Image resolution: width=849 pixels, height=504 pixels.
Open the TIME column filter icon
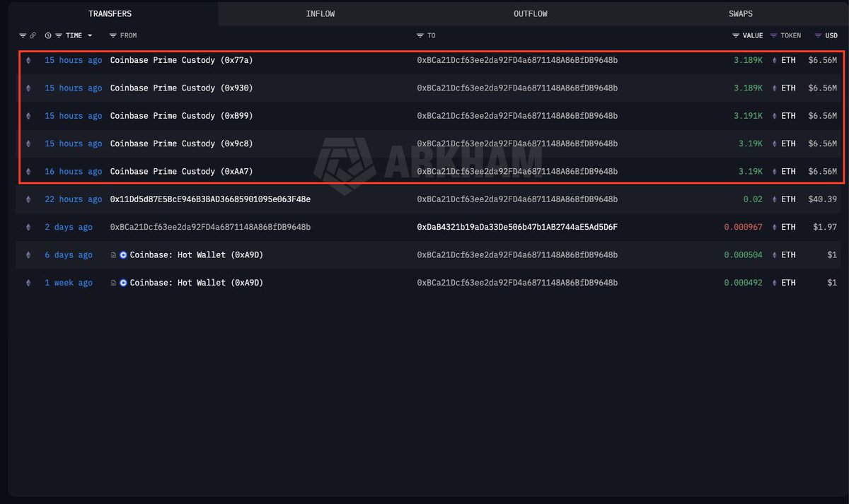coord(59,35)
